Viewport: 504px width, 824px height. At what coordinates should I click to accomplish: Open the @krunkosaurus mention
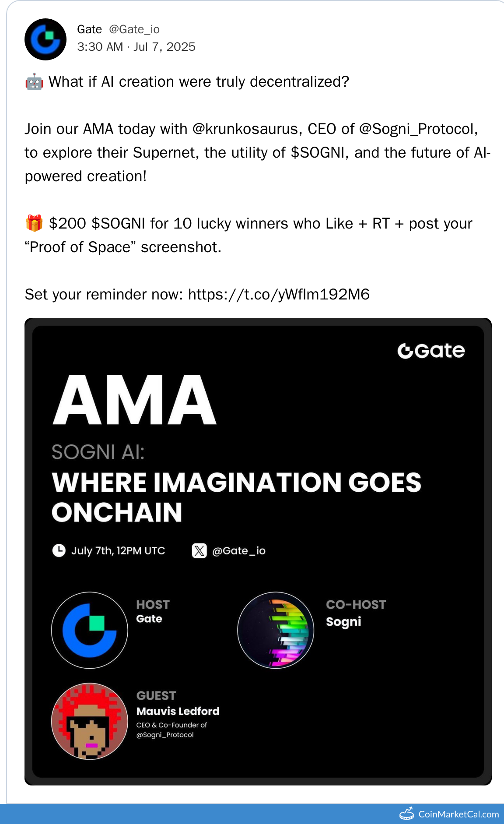[245, 129]
